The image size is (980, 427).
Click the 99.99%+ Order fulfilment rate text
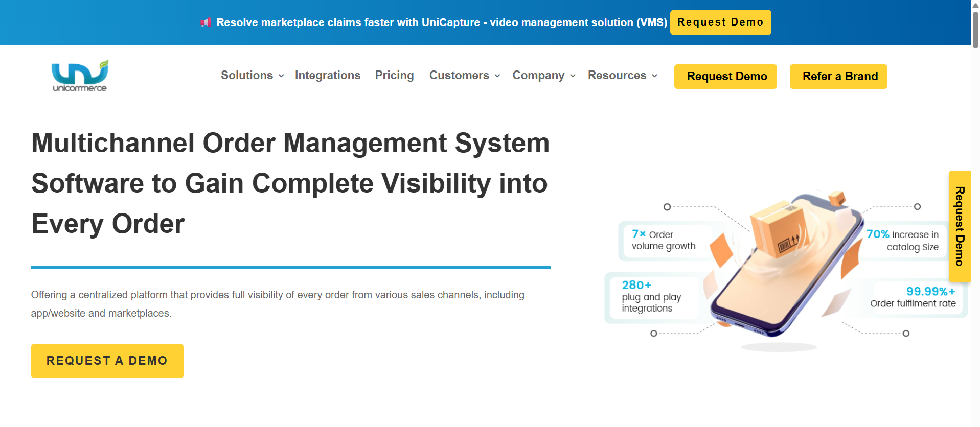click(x=913, y=297)
